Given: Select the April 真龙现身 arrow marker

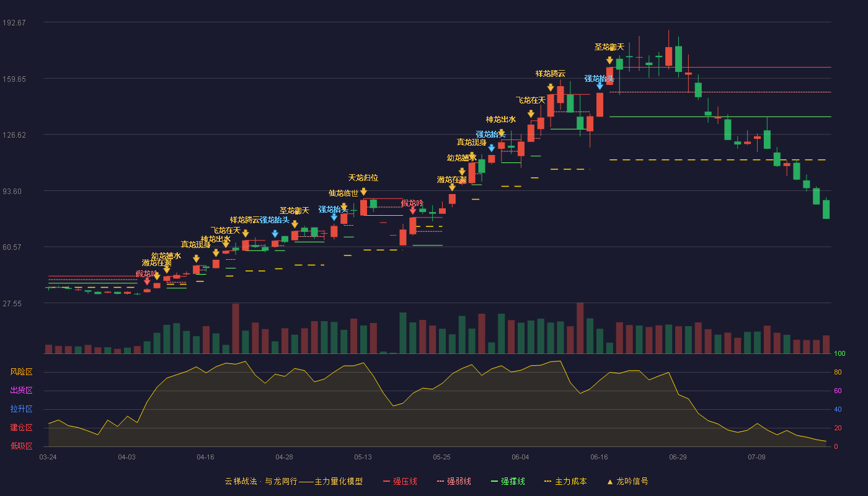Looking at the screenshot, I should tap(196, 259).
